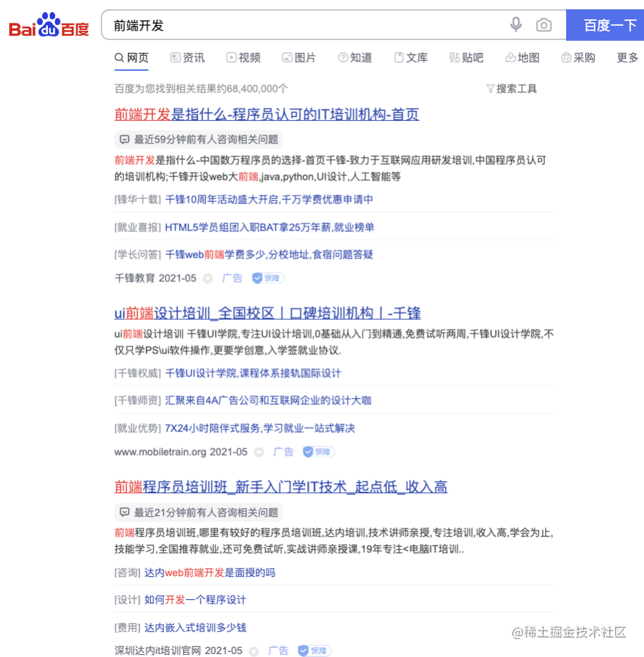Click the Baidu logo
Viewport: 644px width, 657px height.
pos(49,25)
